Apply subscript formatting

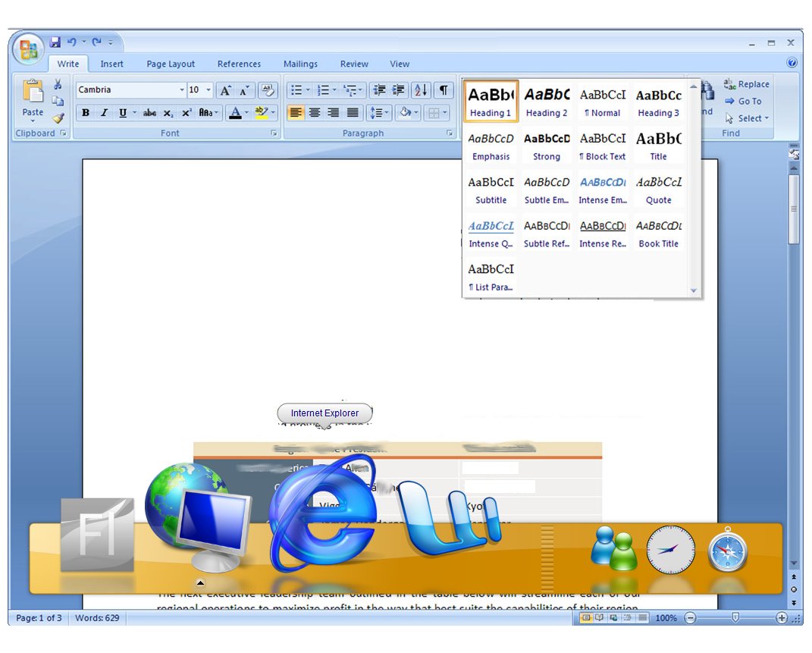pyautogui.click(x=168, y=113)
